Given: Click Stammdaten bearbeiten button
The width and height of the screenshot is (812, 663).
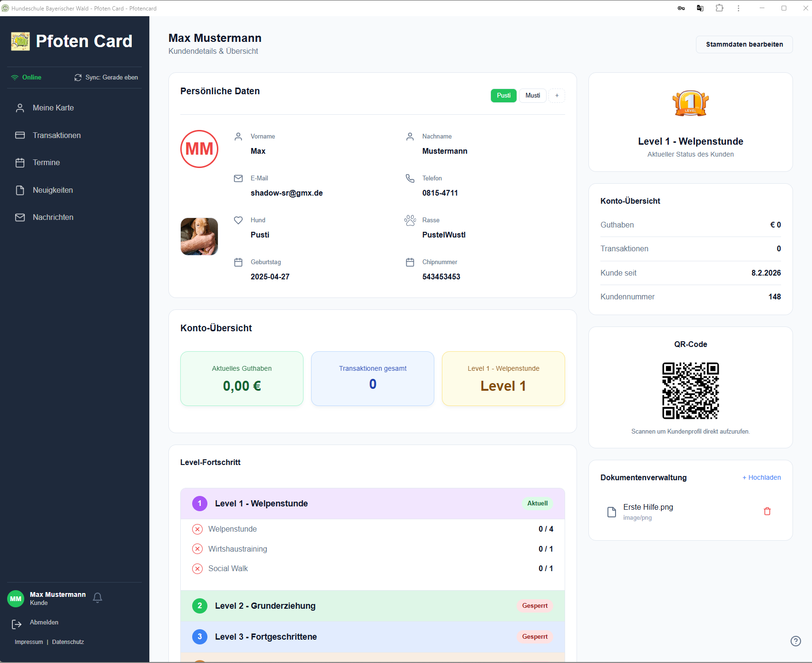Looking at the screenshot, I should (x=744, y=44).
